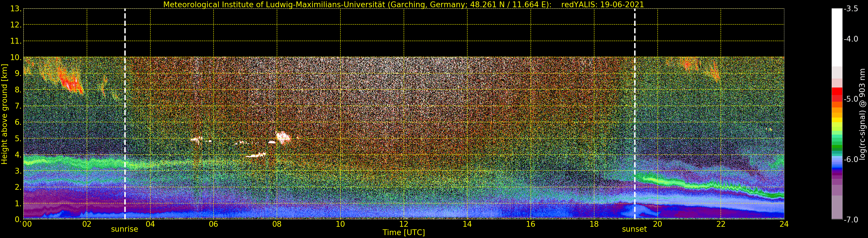The height and width of the screenshot is (238, 868).
Task: Click the "11." tick on the height axis
Action: pos(16,42)
